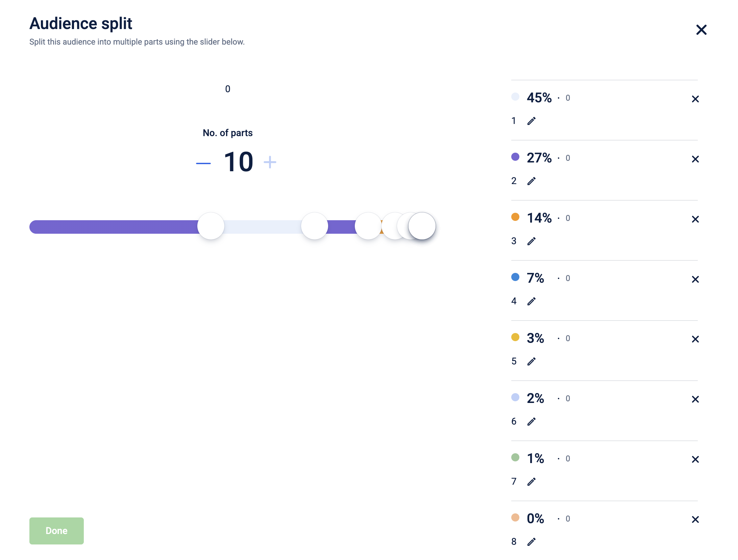Remove the 45% audience part
The height and width of the screenshot is (560, 738).
point(695,99)
